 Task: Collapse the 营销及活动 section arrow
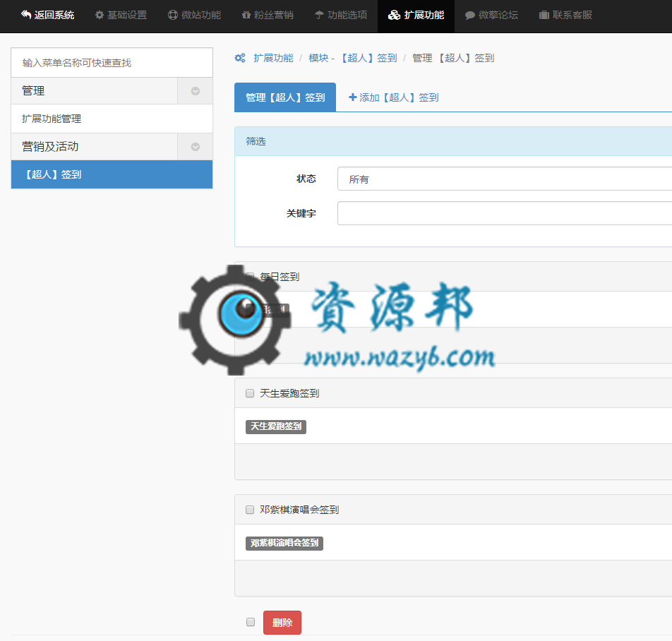click(x=196, y=147)
